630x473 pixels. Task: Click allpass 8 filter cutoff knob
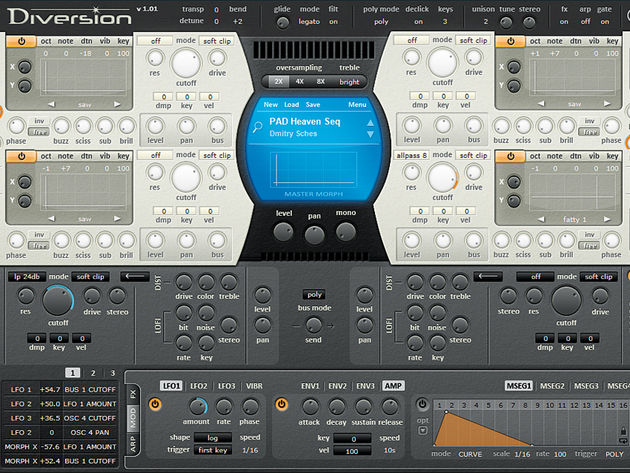coord(442,178)
